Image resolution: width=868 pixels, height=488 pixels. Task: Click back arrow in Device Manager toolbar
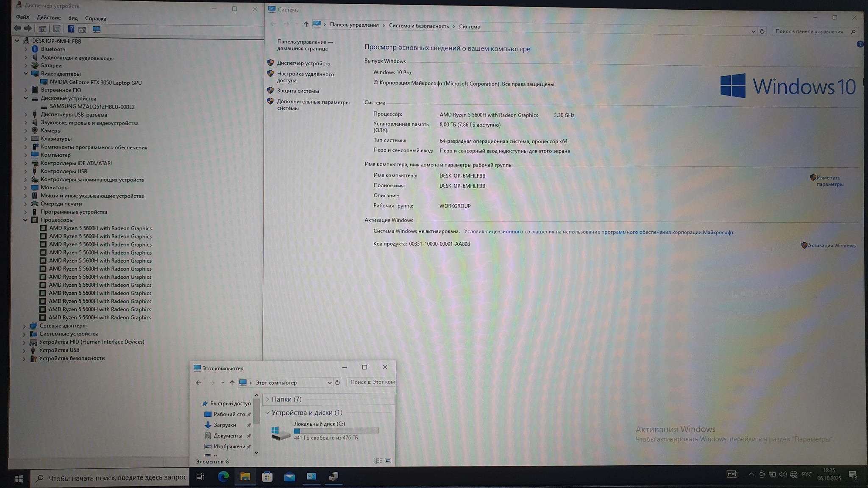17,28
